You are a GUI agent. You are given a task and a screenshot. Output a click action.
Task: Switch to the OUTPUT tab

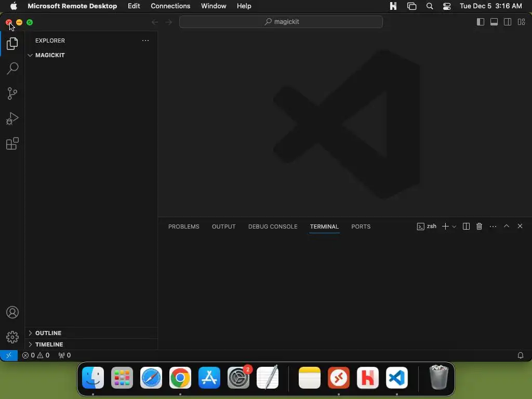pyautogui.click(x=223, y=227)
